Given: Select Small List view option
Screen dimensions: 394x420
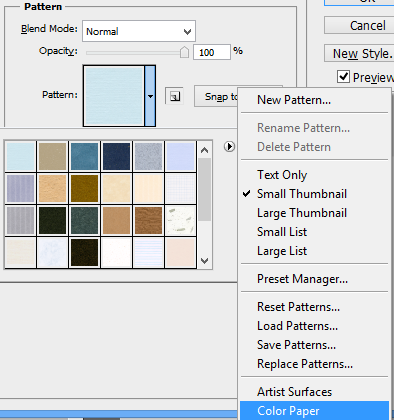Looking at the screenshot, I should [x=314, y=232].
